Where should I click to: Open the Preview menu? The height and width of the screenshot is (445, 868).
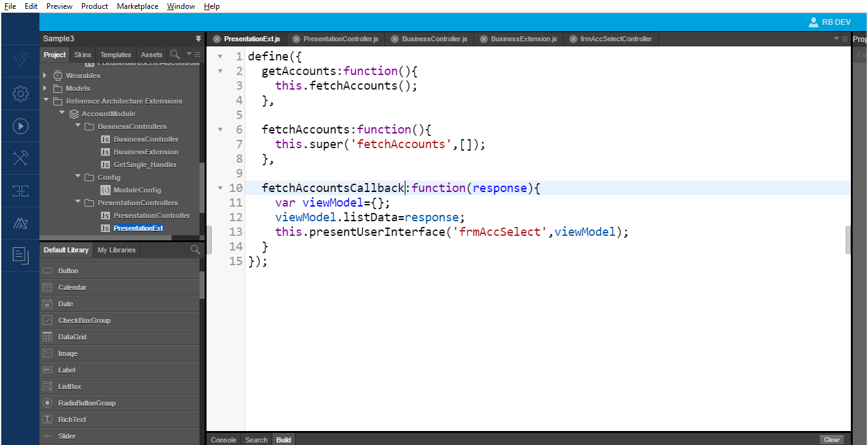(59, 6)
